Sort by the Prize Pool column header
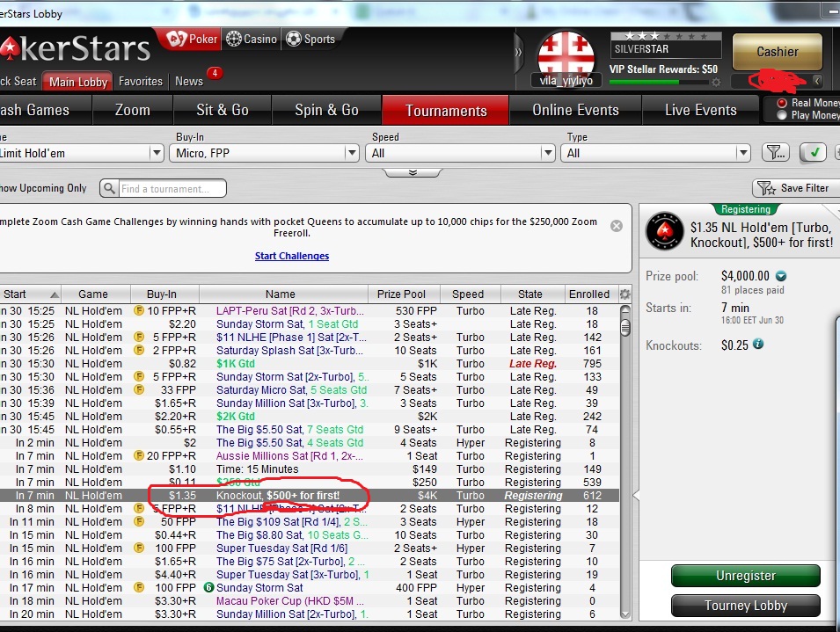 [x=404, y=294]
